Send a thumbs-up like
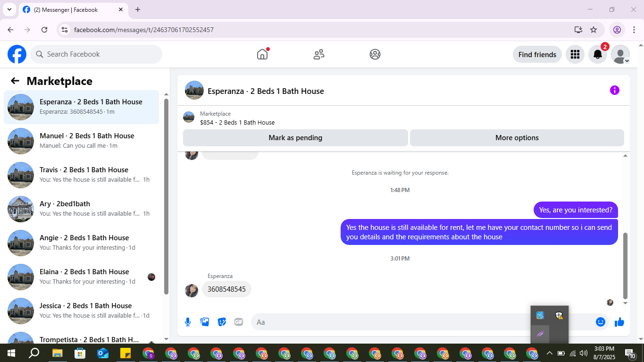The width and height of the screenshot is (644, 362). 619,322
